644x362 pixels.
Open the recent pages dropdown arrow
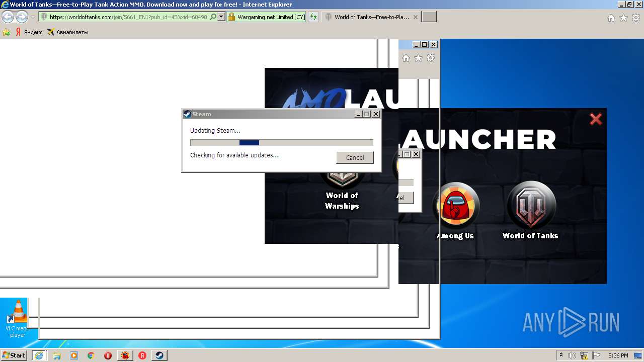pos(33,17)
